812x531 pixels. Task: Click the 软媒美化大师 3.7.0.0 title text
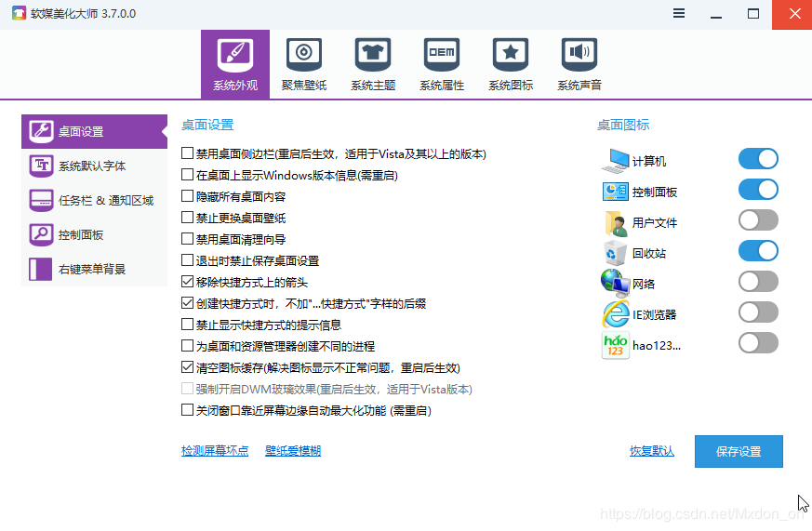(84, 13)
